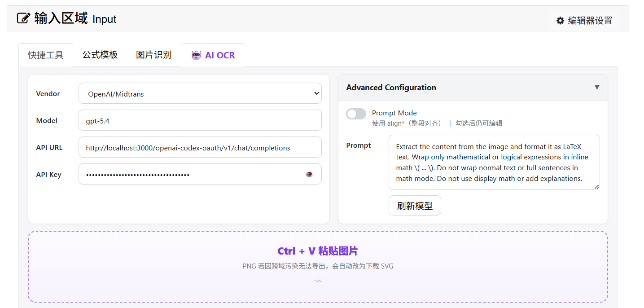The image size is (644, 308).
Task: Reveal the API Key with eye icon
Action: [309, 174]
